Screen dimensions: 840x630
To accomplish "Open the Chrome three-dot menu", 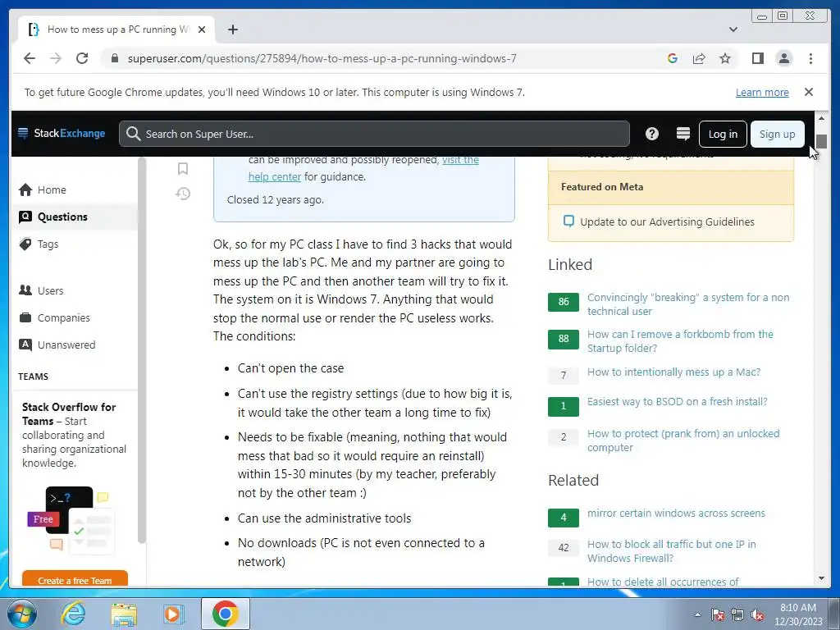I will (x=810, y=58).
